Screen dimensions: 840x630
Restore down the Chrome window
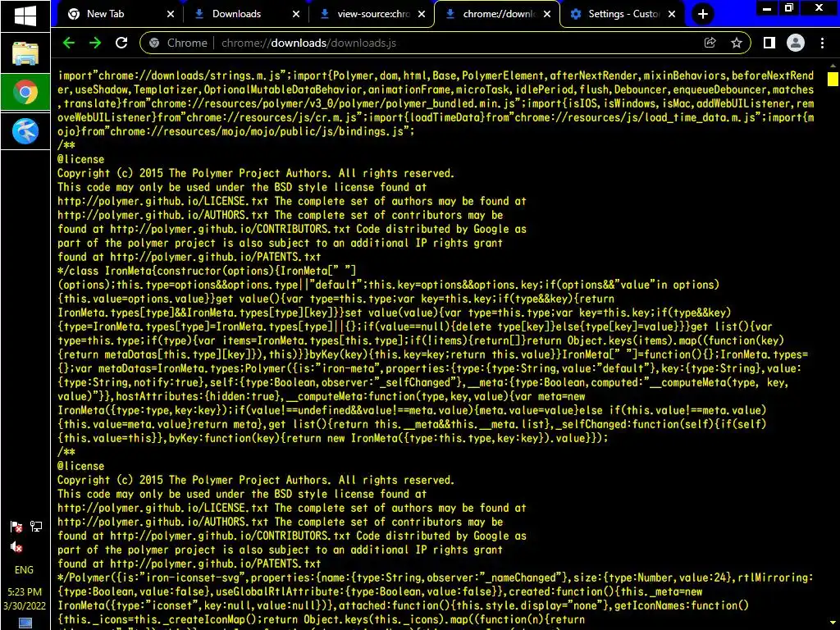click(x=789, y=8)
